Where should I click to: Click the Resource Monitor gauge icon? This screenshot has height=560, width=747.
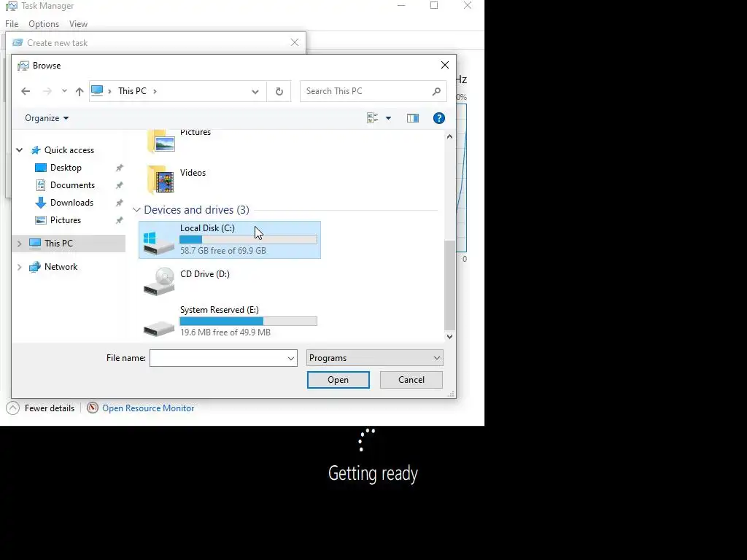point(93,408)
